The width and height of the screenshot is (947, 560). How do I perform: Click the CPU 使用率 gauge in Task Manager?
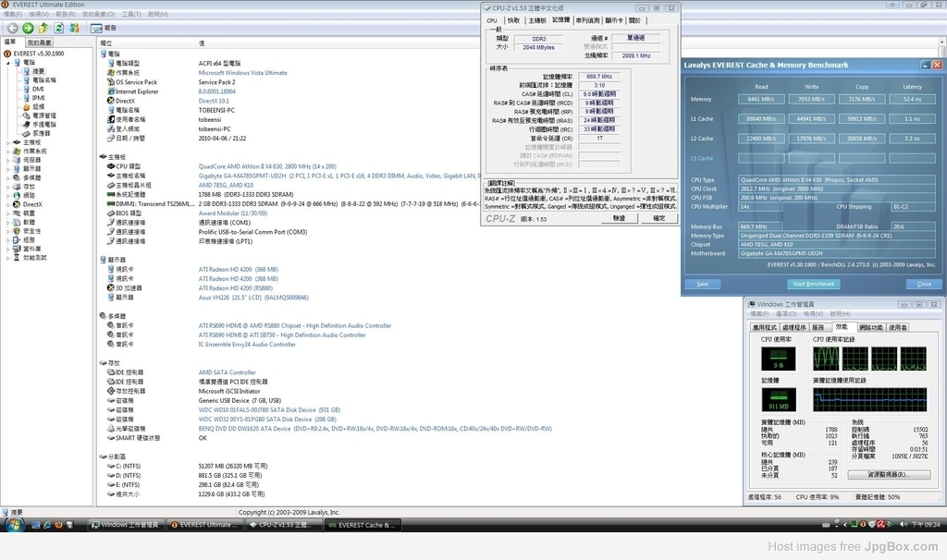coord(779,359)
